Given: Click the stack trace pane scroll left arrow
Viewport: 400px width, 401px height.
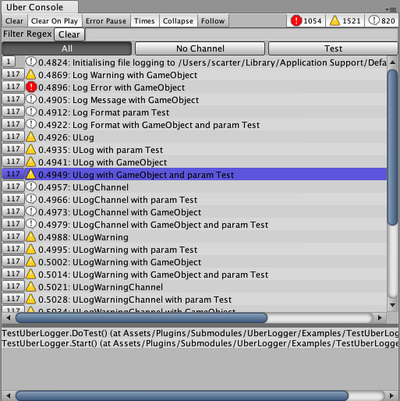Looking at the screenshot, I should click(x=8, y=396).
